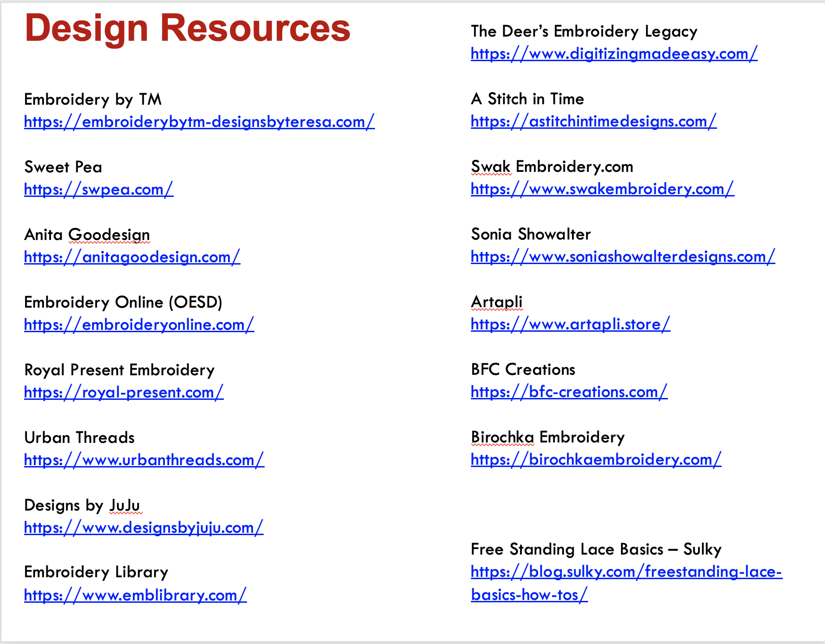
Task: Open the www.artapli.store link
Action: (x=571, y=324)
